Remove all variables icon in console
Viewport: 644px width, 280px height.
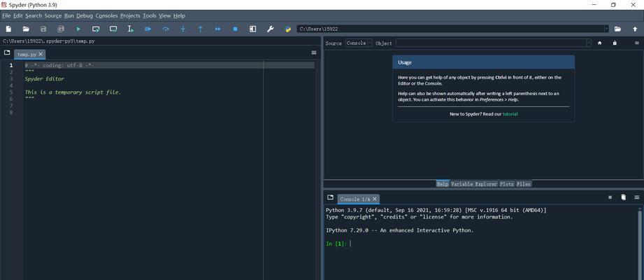click(x=624, y=197)
